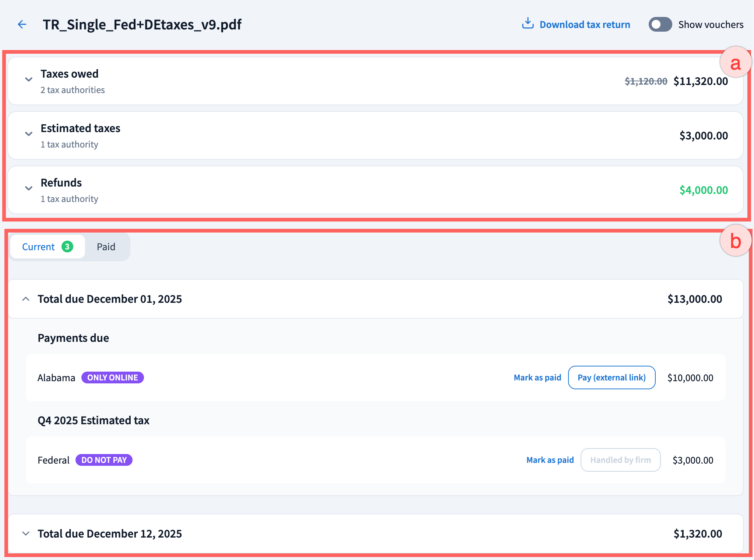The image size is (754, 560).
Task: Click the struck-through $1,120.00 amount
Action: coord(646,81)
